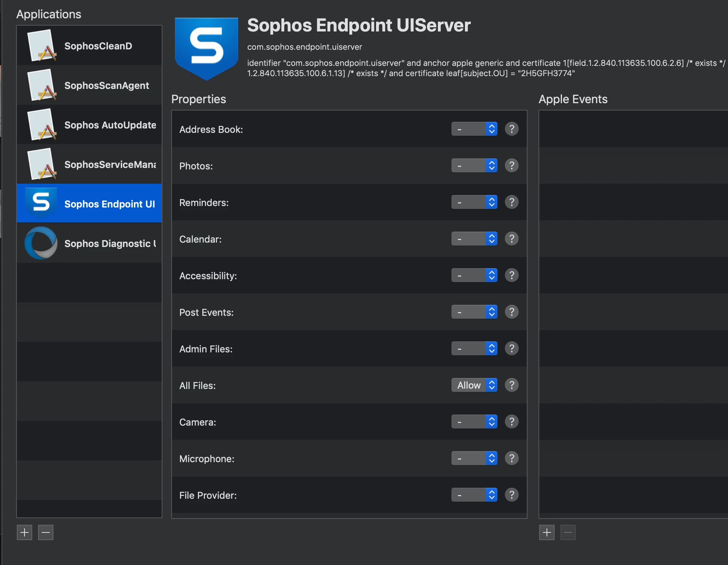Expand the Reminders permission dropdown
This screenshot has height=565, width=728.
coord(474,202)
